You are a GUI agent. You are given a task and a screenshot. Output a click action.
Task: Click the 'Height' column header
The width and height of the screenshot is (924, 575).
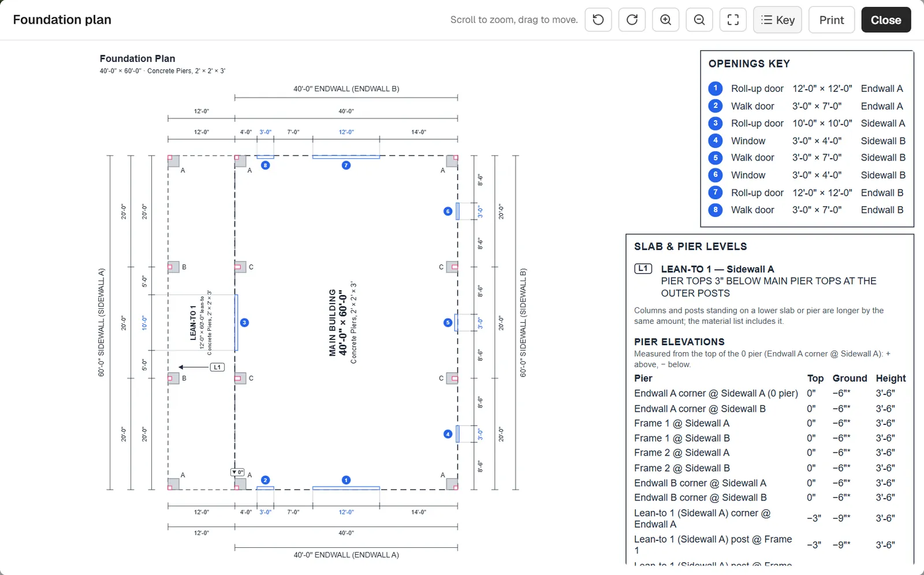[x=891, y=378]
